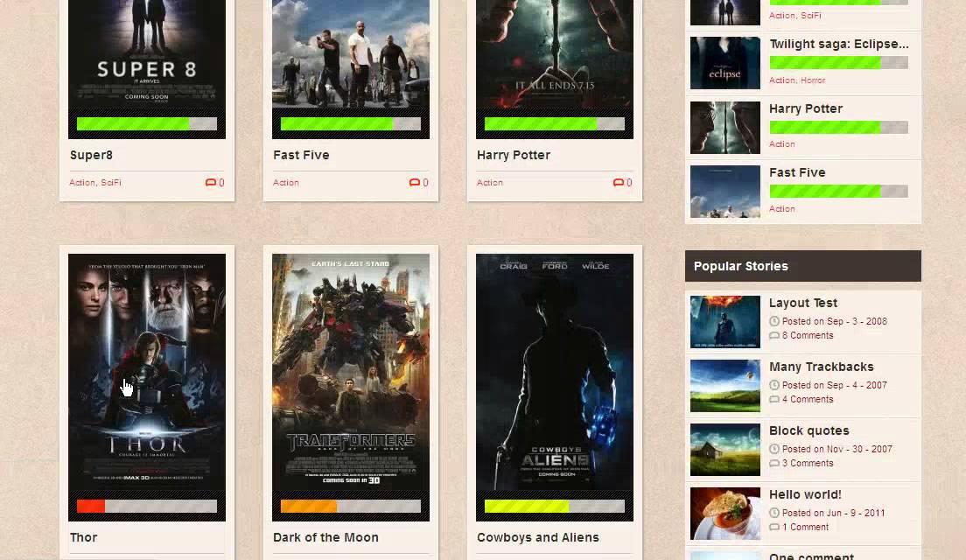The height and width of the screenshot is (560, 966).
Task: Click the green rating bar on Super8 card
Action: [147, 124]
